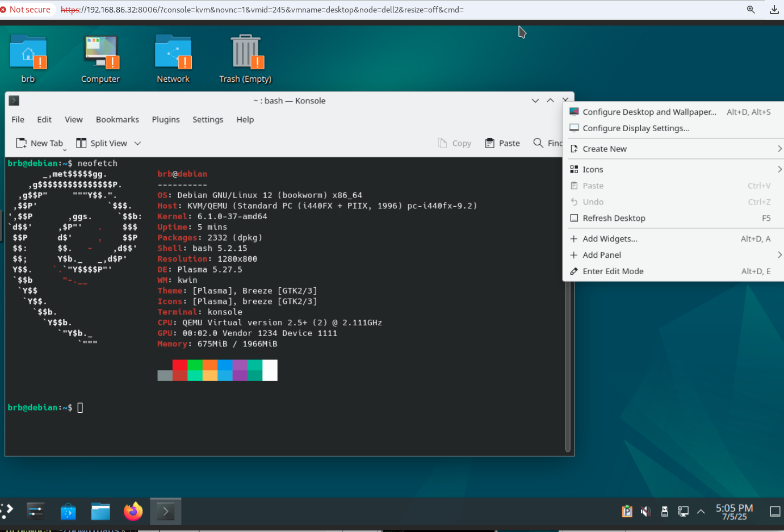Toggle Split View in Konsole toolbar
The height and width of the screenshot is (532, 784).
click(x=102, y=143)
